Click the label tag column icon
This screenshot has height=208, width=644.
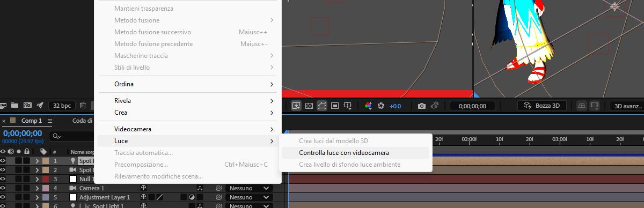tap(43, 152)
